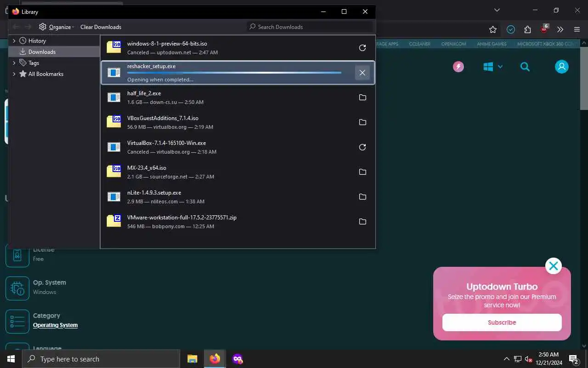Open the Organize menu
The image size is (588, 368).
tap(57, 27)
